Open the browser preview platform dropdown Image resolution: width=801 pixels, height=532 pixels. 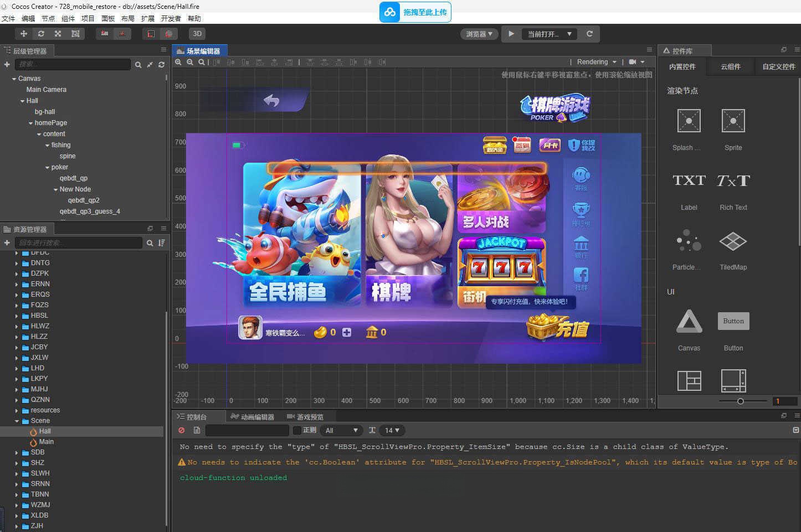479,34
